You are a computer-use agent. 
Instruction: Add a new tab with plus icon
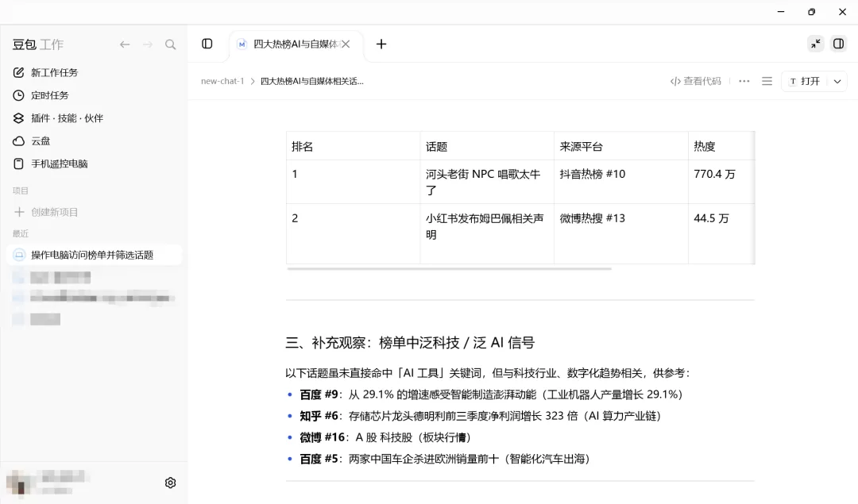pyautogui.click(x=381, y=44)
